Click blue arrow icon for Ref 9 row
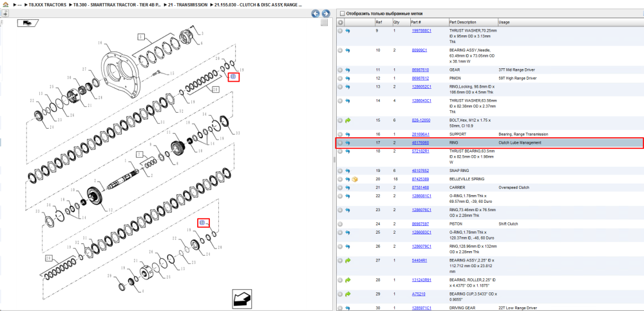 [x=348, y=31]
